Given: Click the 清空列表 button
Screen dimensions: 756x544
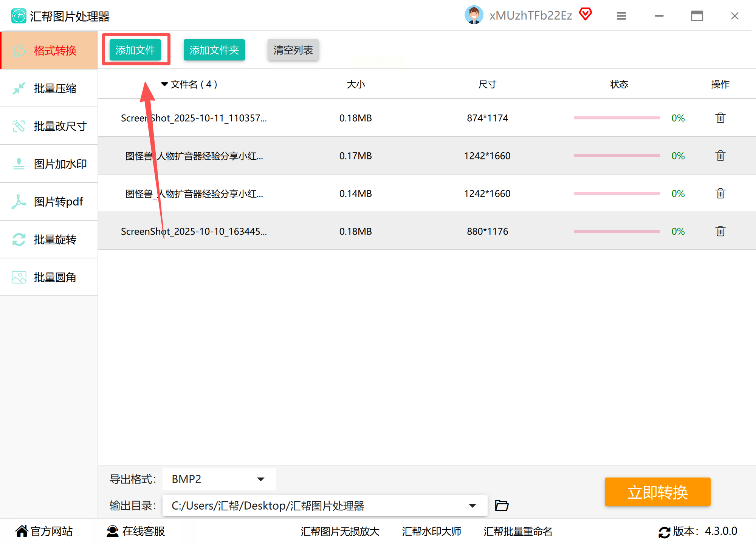Looking at the screenshot, I should pos(293,50).
